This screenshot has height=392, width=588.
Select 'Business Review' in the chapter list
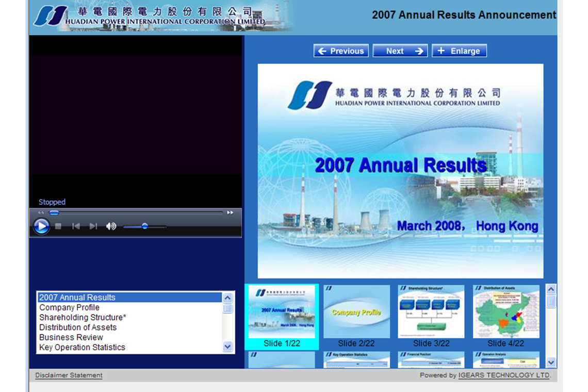point(130,337)
